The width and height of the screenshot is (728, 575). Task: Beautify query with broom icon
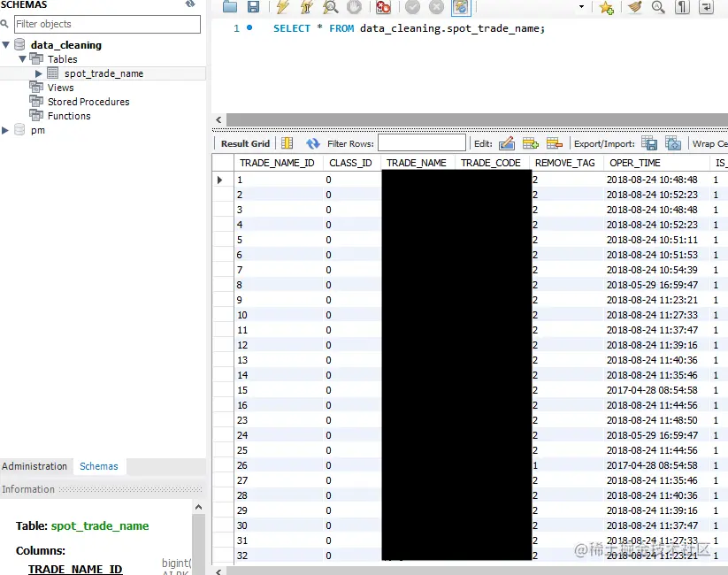point(634,6)
